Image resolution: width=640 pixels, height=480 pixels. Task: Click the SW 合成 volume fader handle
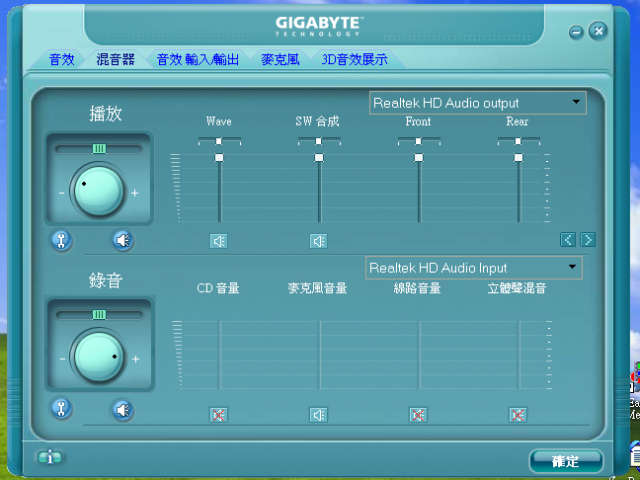pos(319,158)
